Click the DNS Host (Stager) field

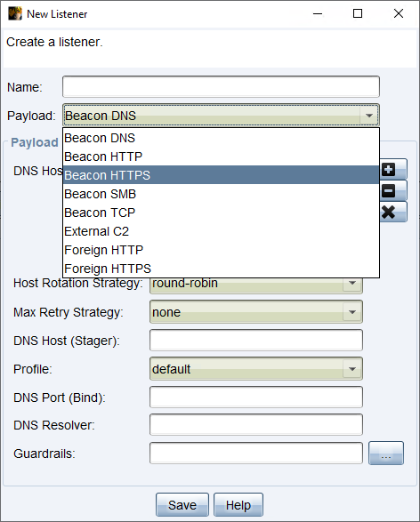[x=256, y=341]
